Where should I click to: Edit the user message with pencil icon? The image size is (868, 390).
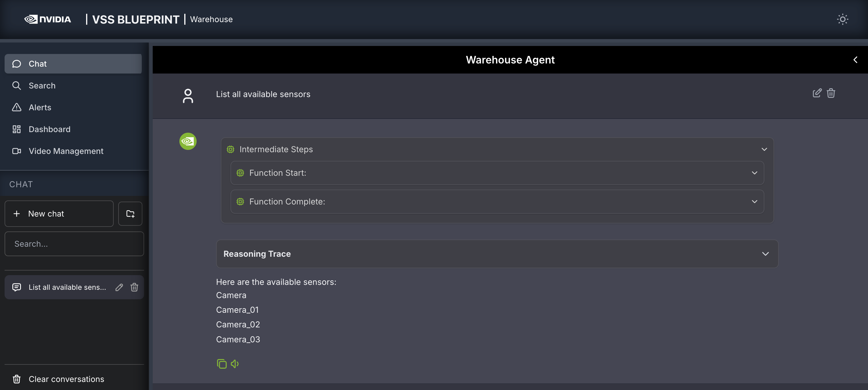(x=817, y=93)
